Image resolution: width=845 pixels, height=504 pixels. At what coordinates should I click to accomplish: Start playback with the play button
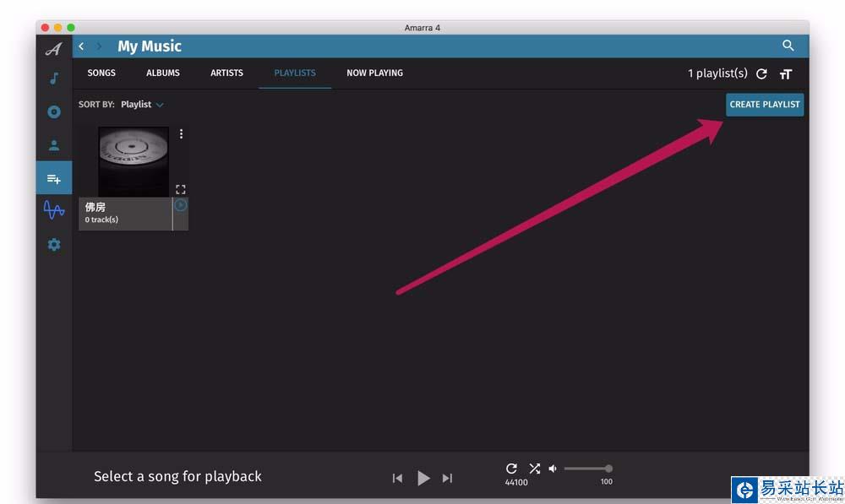point(423,478)
